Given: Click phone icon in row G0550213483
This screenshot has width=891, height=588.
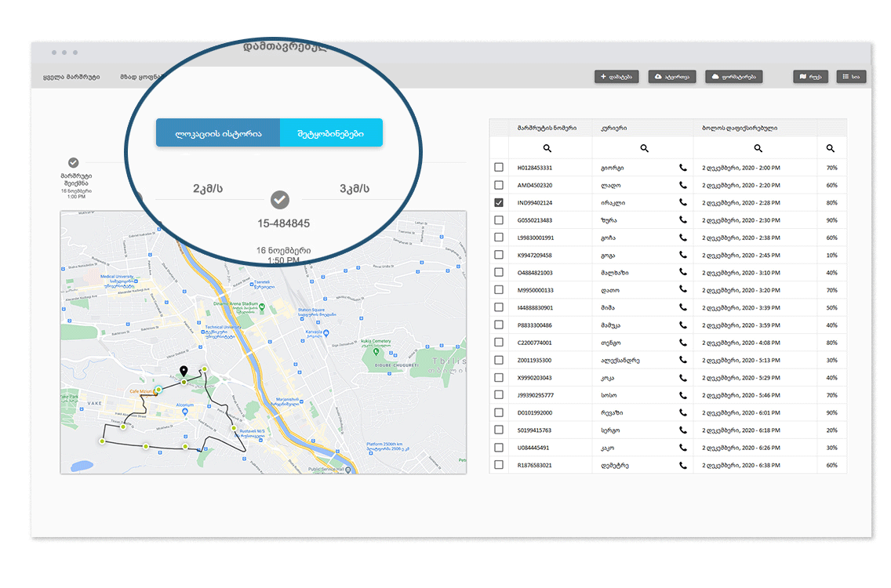Looking at the screenshot, I should (682, 220).
